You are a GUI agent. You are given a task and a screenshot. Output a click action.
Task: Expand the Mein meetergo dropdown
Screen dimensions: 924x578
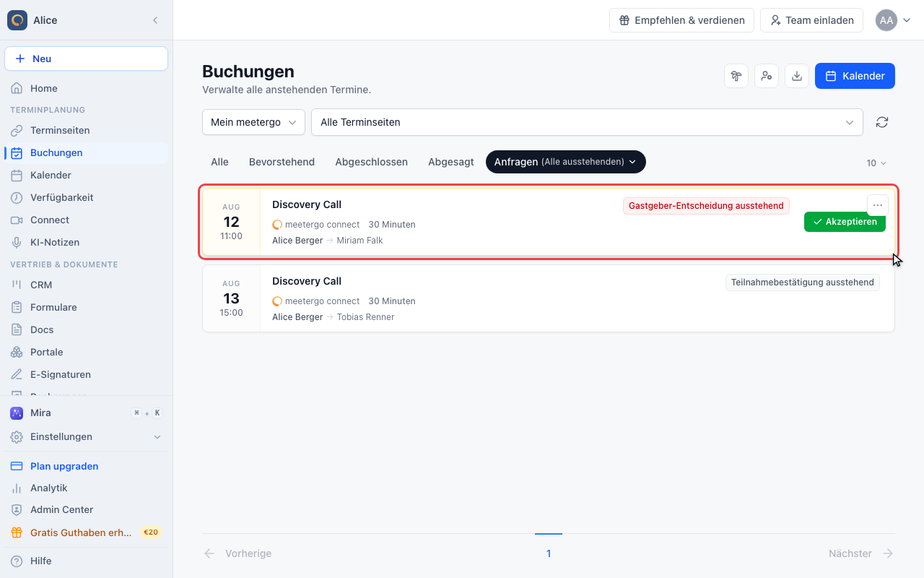pos(253,122)
